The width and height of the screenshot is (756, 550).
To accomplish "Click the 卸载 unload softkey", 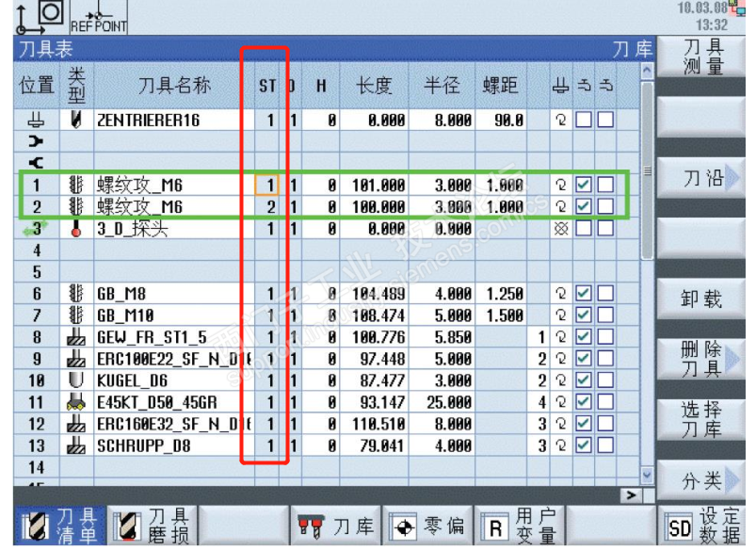I will click(700, 299).
